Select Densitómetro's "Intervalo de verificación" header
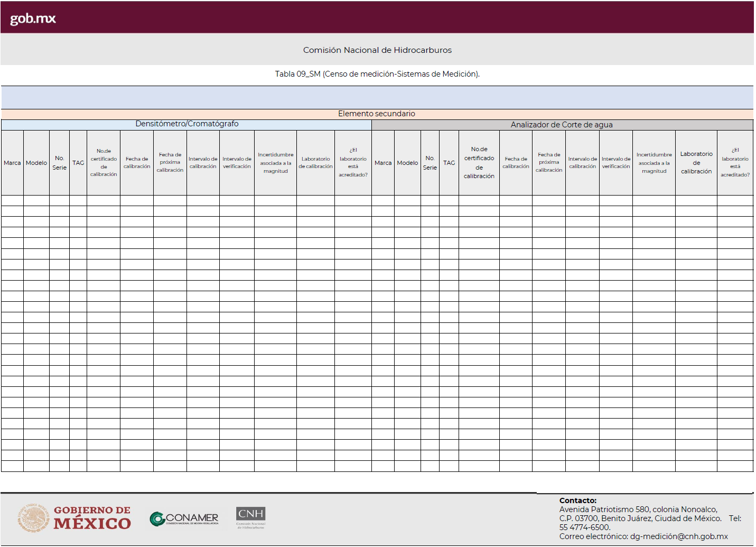This screenshot has height=547, width=756. coord(237,163)
